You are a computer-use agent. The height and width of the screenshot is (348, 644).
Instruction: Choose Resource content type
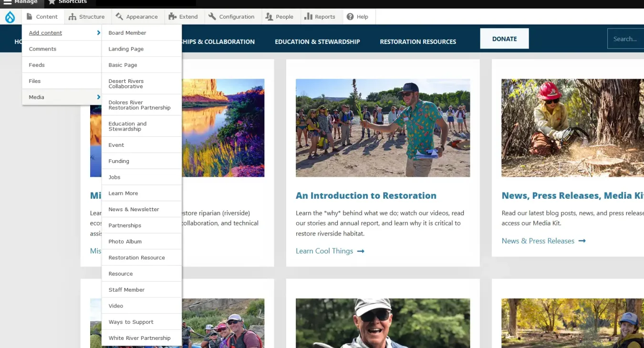click(142, 274)
